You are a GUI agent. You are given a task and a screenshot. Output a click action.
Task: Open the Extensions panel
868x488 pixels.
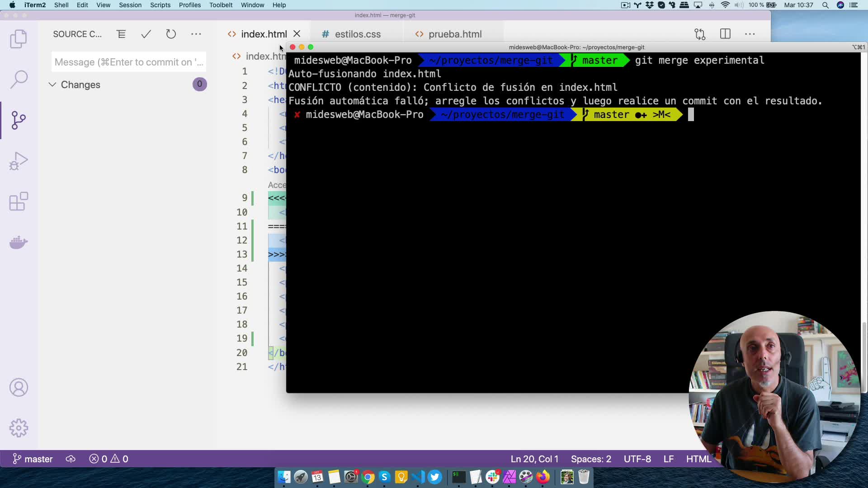tap(18, 201)
